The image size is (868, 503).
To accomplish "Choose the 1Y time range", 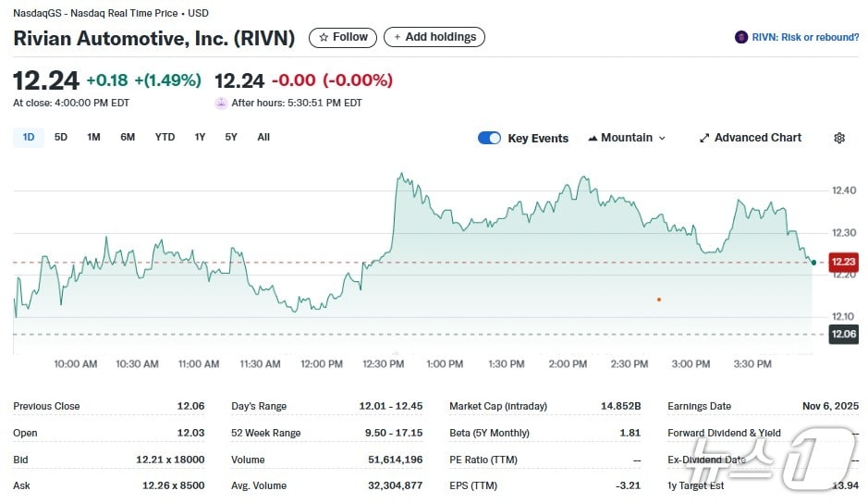I will coord(200,137).
